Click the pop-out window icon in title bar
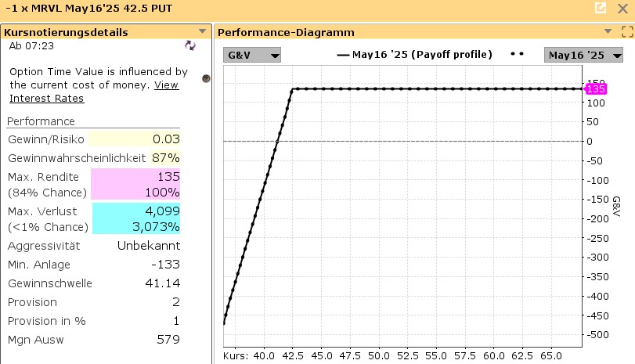The width and height of the screenshot is (635, 364). (601, 8)
